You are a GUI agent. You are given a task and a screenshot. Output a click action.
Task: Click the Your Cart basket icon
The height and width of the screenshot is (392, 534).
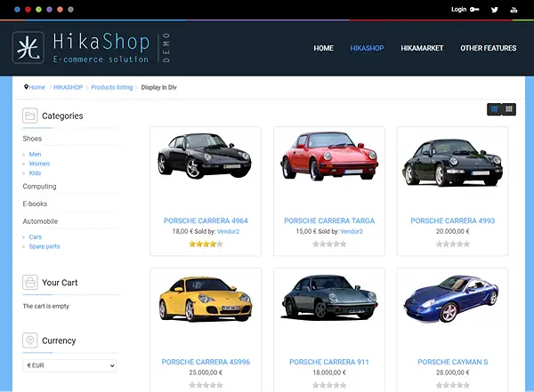pyautogui.click(x=29, y=283)
